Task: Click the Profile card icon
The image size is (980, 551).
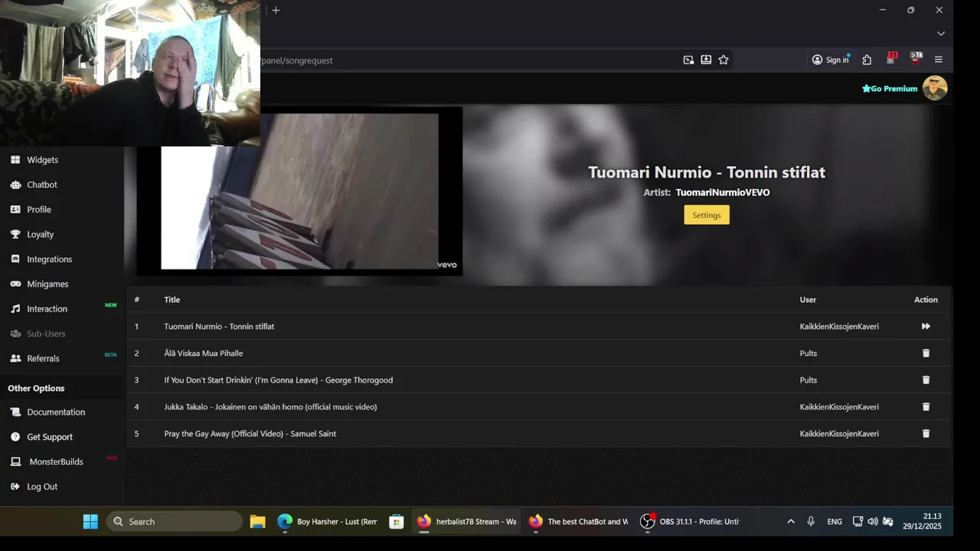Action: click(15, 210)
